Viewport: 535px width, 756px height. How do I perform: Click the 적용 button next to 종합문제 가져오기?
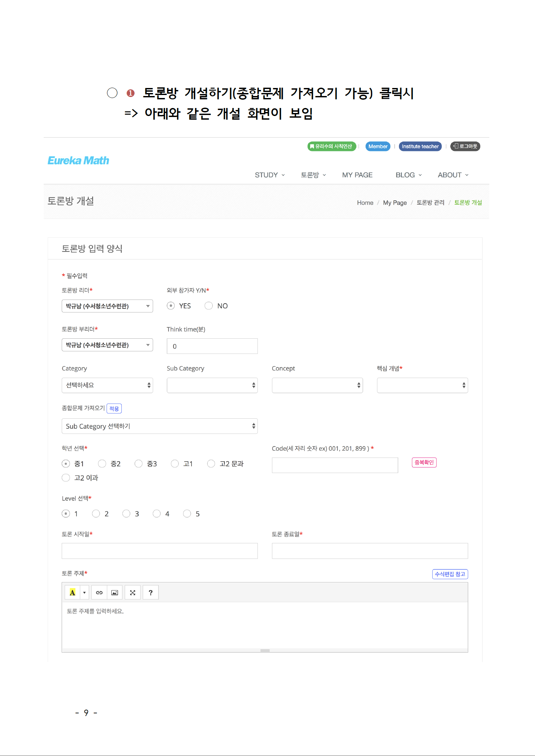114,408
